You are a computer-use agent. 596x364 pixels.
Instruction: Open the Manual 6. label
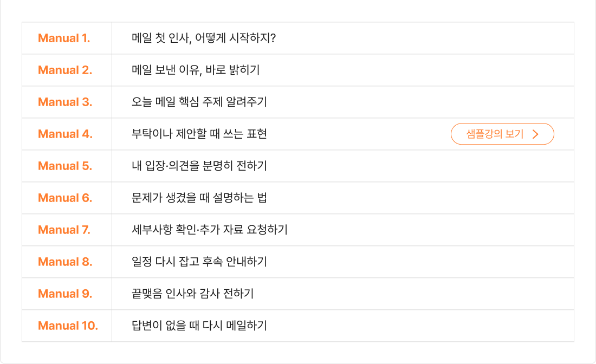pos(65,198)
